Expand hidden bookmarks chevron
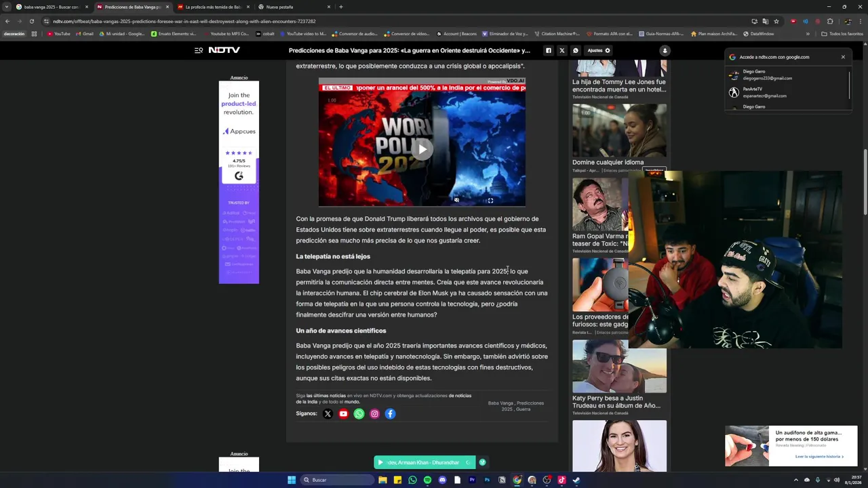The width and height of the screenshot is (868, 488). click(808, 34)
